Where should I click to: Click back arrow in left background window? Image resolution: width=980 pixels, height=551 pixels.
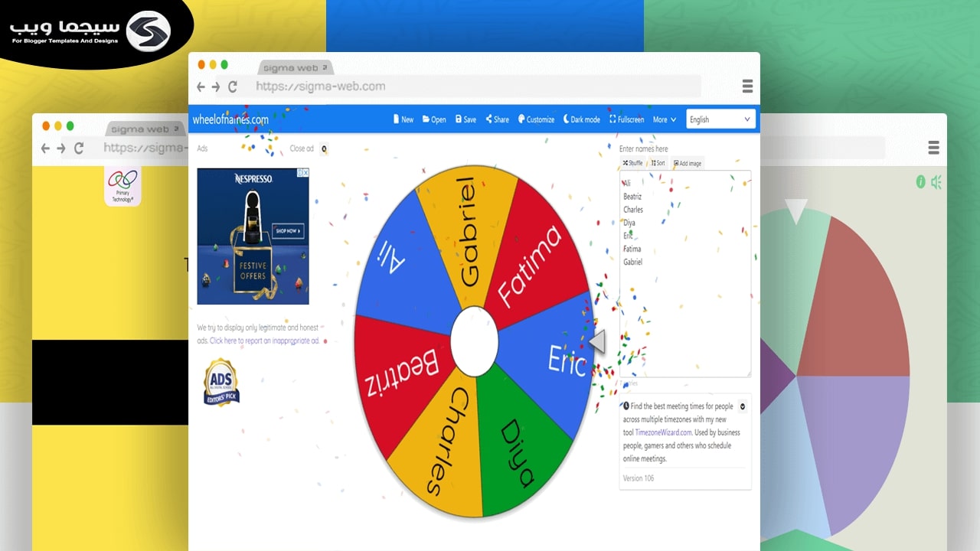click(45, 148)
